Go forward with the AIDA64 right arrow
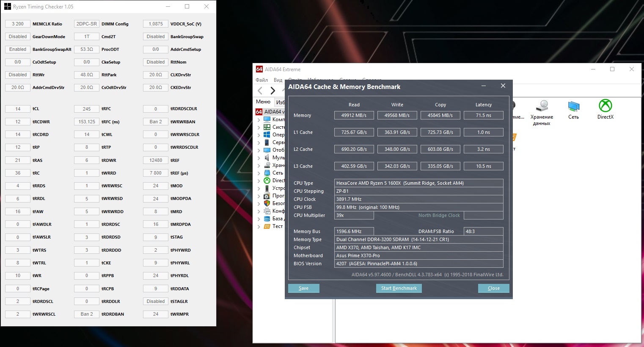The width and height of the screenshot is (644, 347). click(x=273, y=90)
